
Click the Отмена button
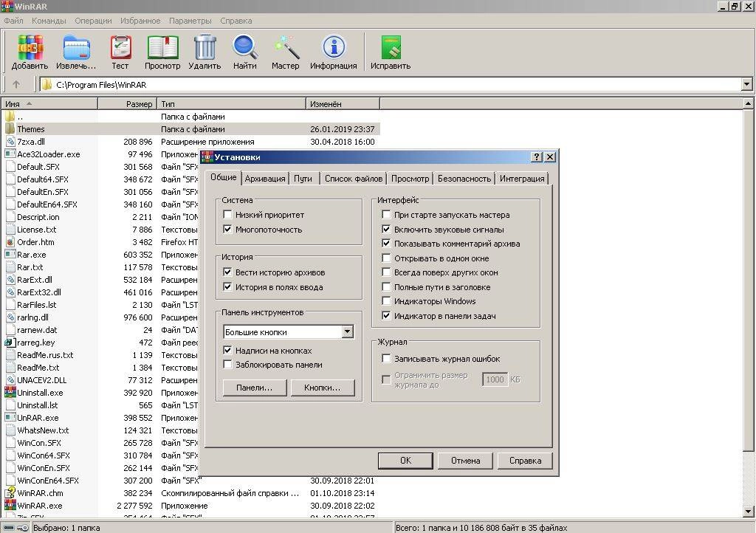coord(465,460)
